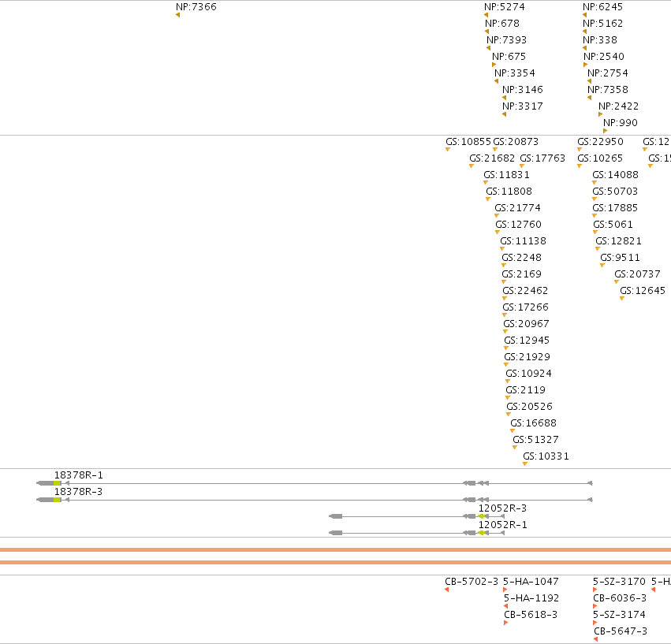Select the GS:5061 label
Image resolution: width=671 pixels, height=644 pixels.
point(613,224)
